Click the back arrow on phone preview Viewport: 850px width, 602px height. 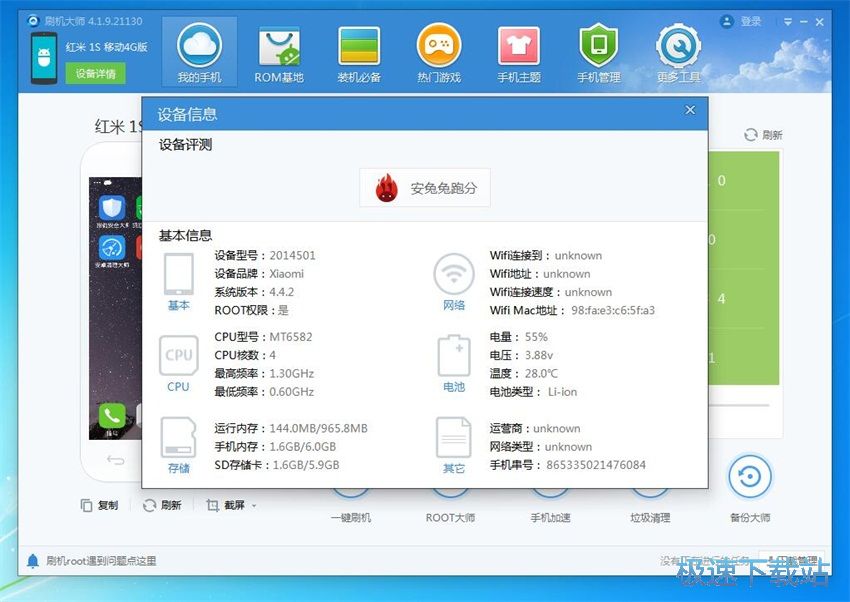[115, 461]
